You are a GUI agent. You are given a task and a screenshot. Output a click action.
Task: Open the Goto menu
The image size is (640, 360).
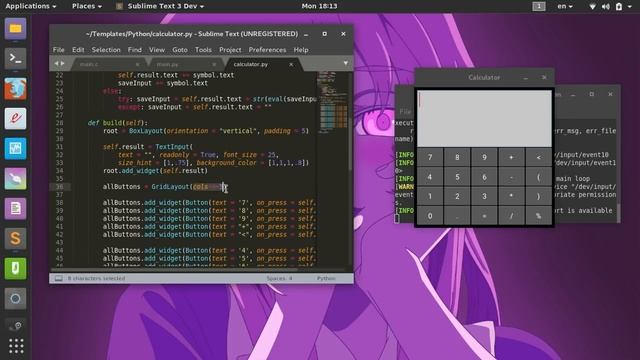tap(180, 50)
